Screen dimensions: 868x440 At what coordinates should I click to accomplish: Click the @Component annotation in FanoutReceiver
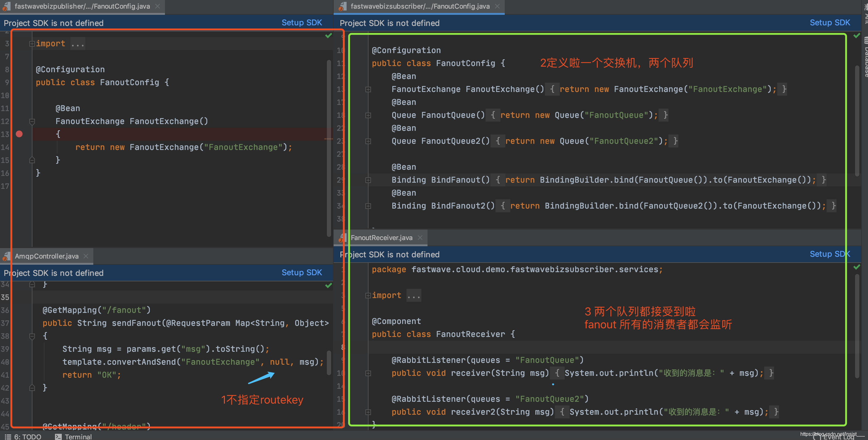(396, 321)
